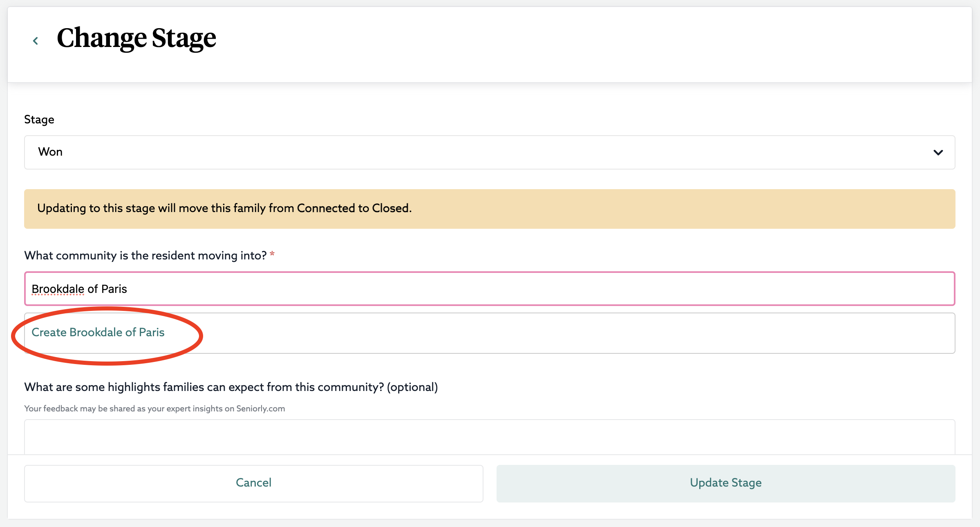Click Connected to Closed text in banner
980x527 pixels.
click(354, 208)
